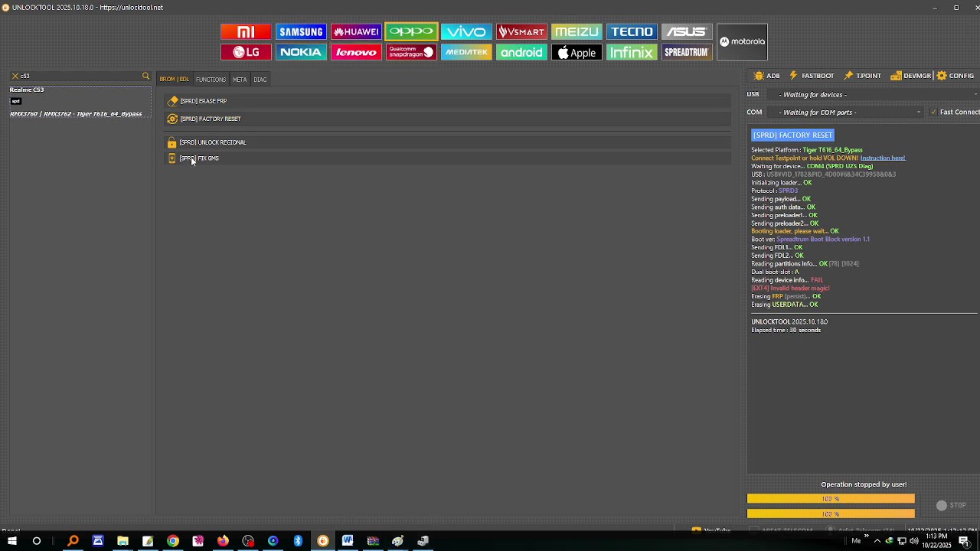Open the COM ports dropdown
980x551 pixels.
click(x=848, y=112)
